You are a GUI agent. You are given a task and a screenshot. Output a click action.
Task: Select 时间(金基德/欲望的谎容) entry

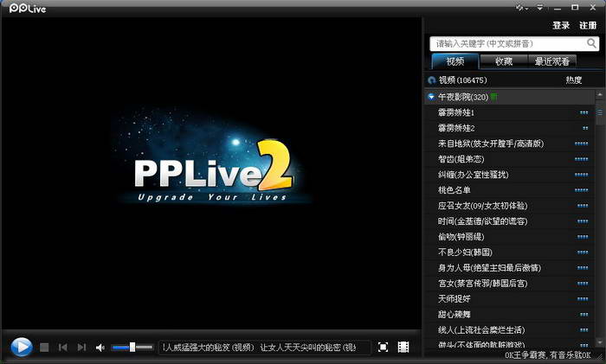(x=509, y=221)
